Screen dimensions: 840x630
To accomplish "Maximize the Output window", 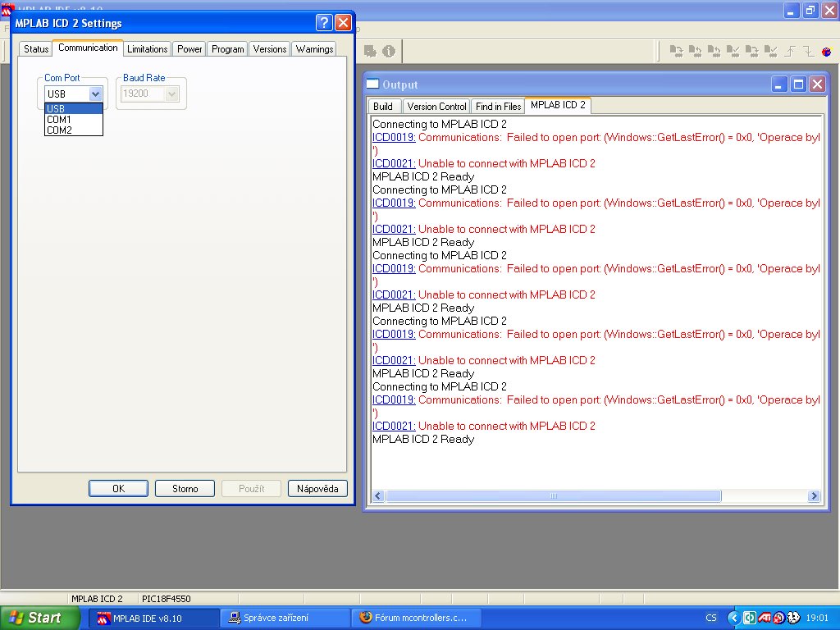I will click(798, 84).
